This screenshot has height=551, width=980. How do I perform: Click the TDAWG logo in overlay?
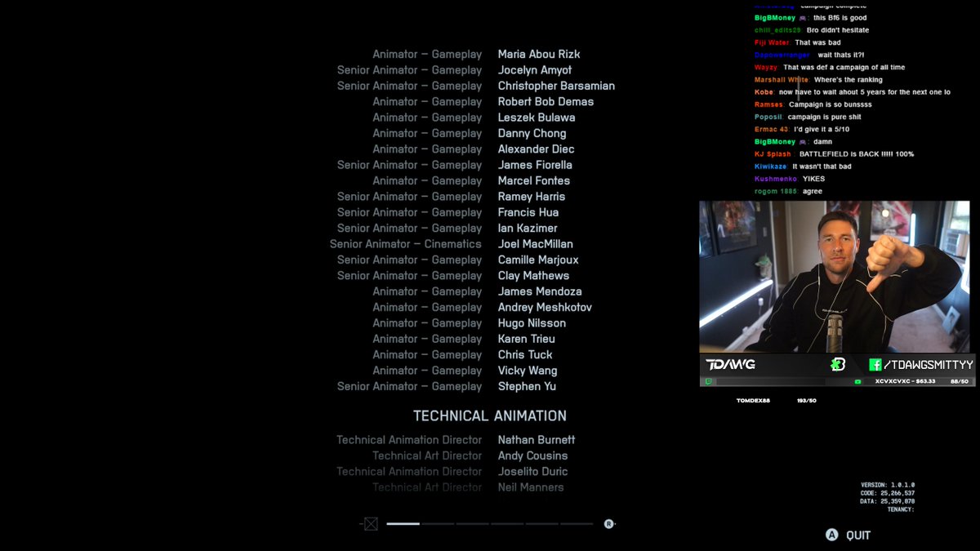(x=730, y=364)
